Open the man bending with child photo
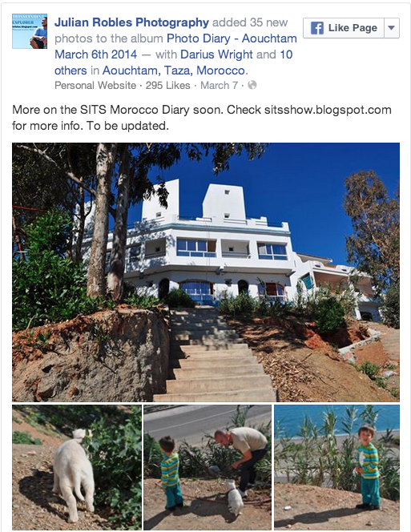The width and height of the screenshot is (411, 532). 208,467
